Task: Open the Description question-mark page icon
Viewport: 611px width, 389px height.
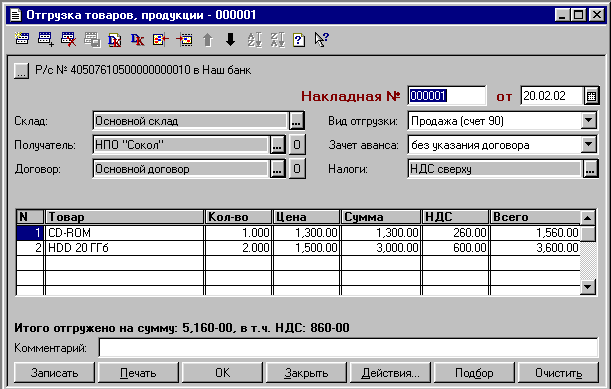Action: tap(299, 40)
